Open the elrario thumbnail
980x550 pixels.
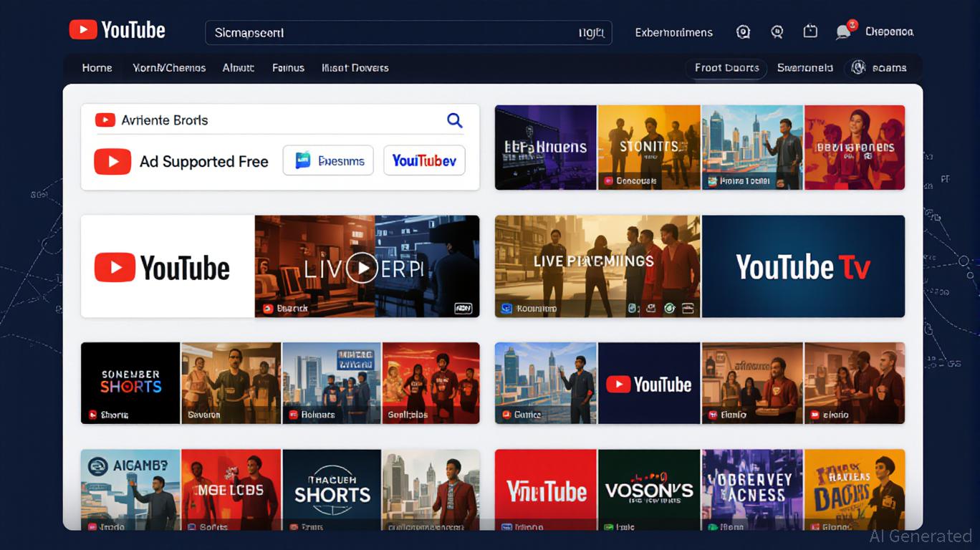tap(855, 382)
